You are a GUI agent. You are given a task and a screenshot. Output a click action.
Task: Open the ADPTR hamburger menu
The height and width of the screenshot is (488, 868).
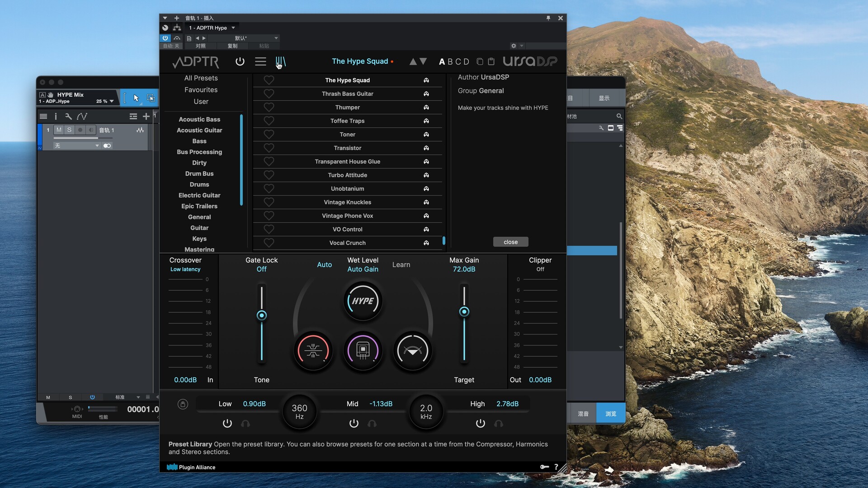tap(260, 61)
